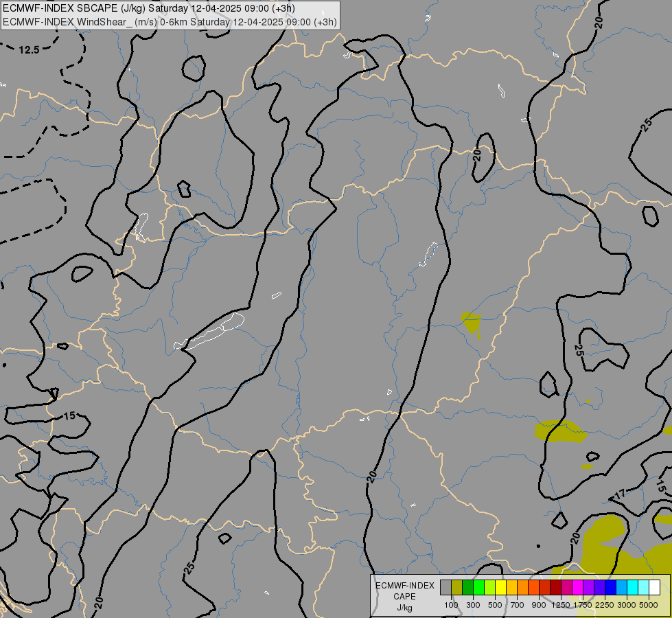Select the bright green legend swatch
This screenshot has width=672, height=618.
(x=478, y=587)
